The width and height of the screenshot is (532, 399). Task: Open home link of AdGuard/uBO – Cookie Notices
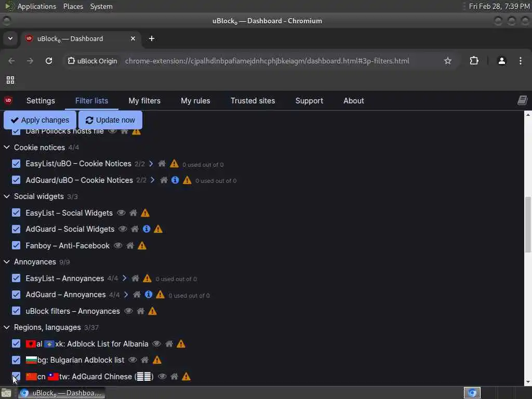pos(164,180)
